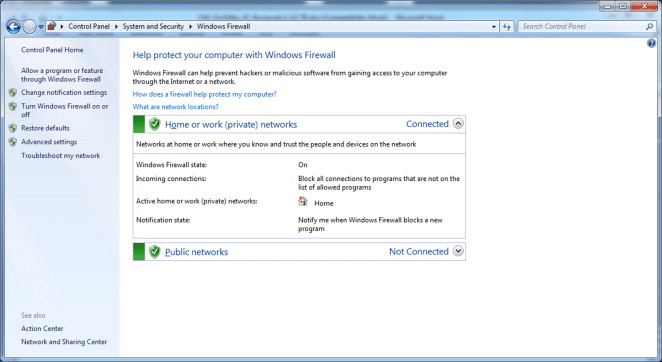
Task: Go back with the Back arrow button
Action: 14,27
